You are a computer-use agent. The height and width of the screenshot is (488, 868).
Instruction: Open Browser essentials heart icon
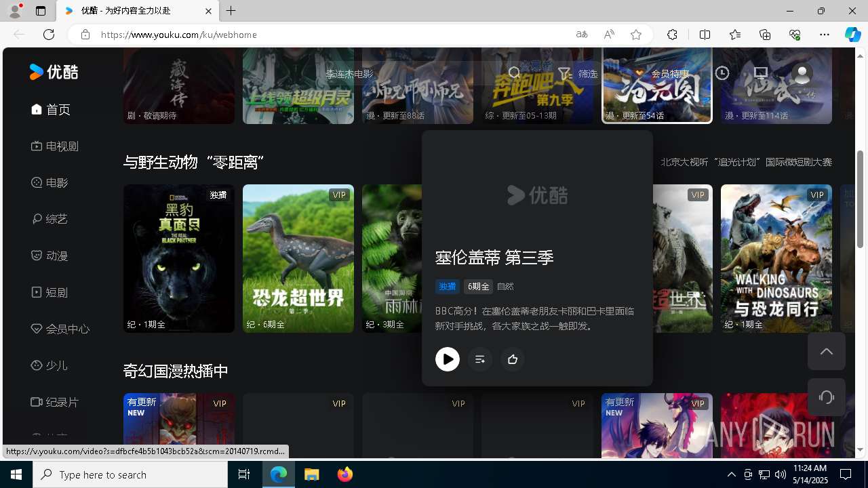795,35
